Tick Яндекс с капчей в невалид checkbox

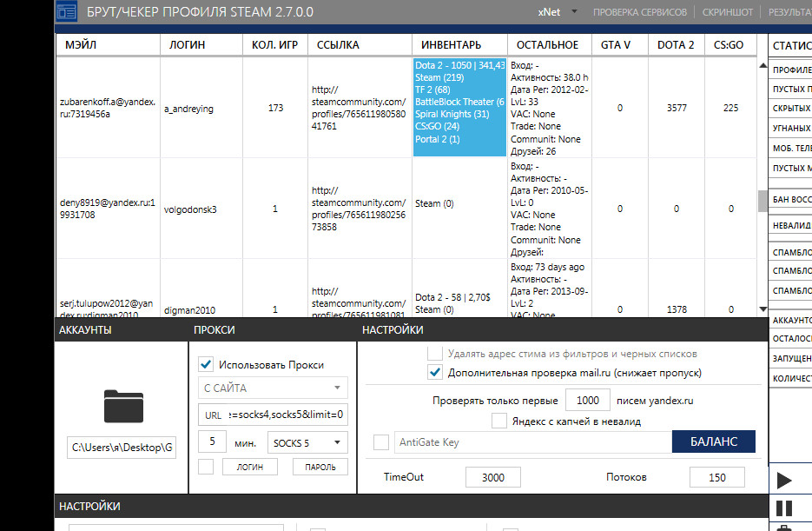pyautogui.click(x=499, y=421)
